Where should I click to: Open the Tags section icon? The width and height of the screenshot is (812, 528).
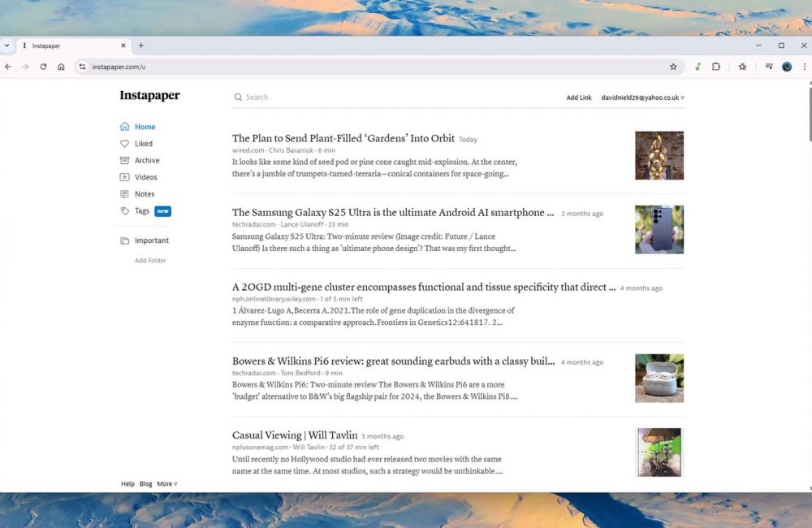(x=124, y=211)
